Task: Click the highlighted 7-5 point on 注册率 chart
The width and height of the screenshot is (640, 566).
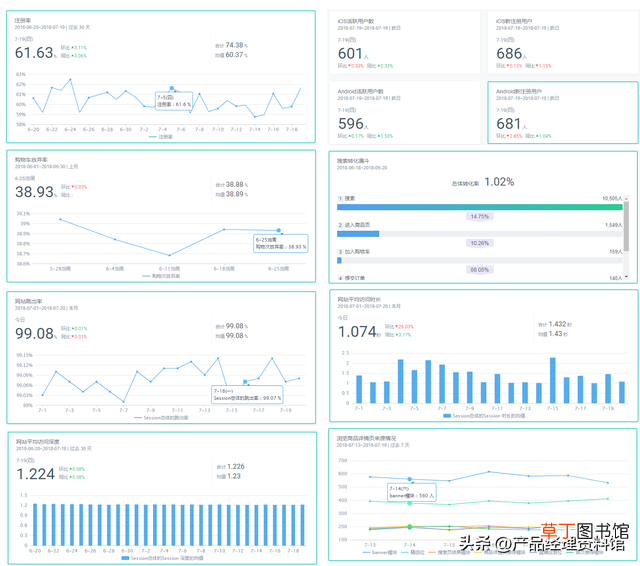Action: pos(172,88)
